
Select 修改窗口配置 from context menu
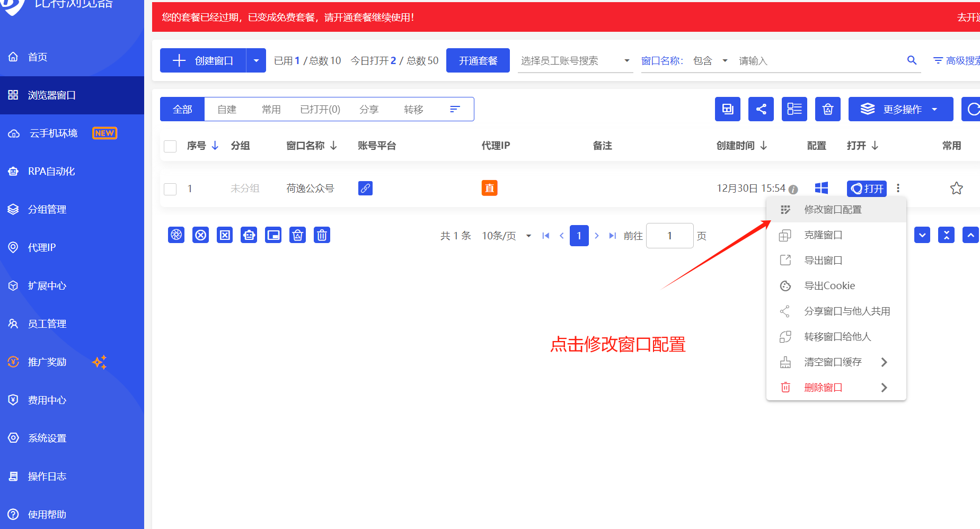[x=833, y=210]
